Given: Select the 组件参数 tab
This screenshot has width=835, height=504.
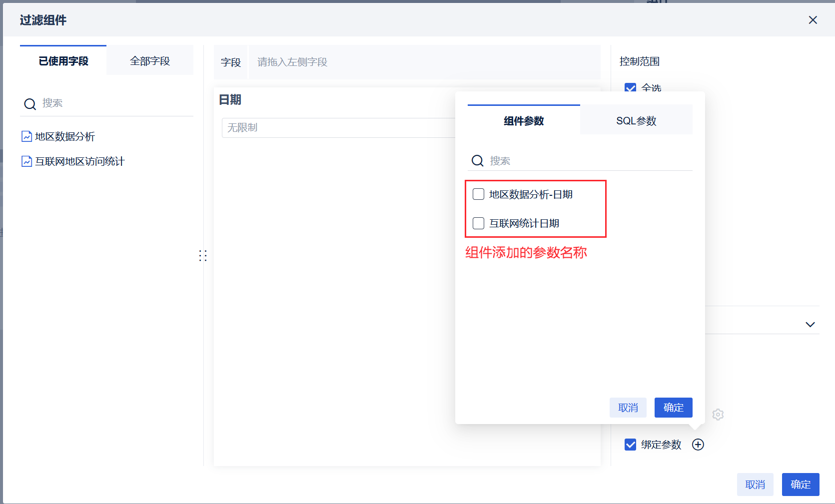Looking at the screenshot, I should click(x=524, y=120).
